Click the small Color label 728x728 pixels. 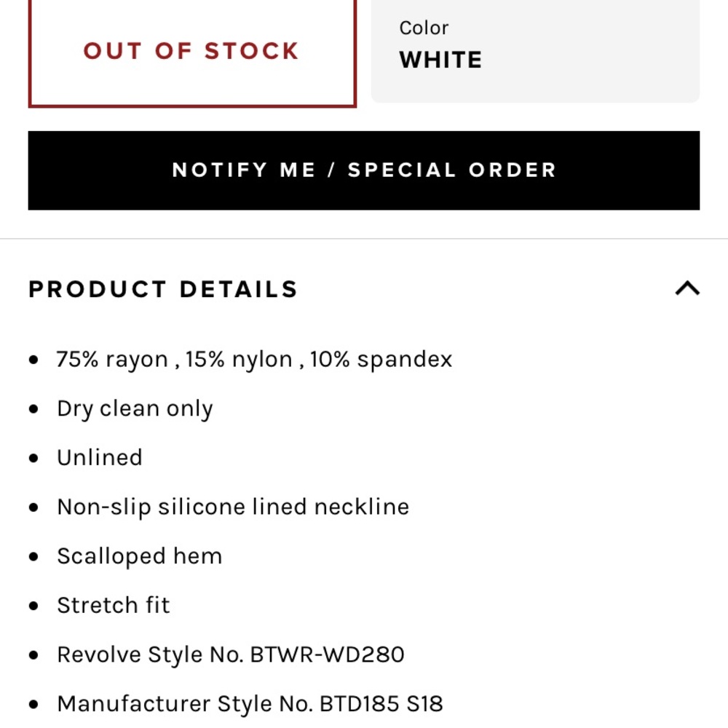pos(424,28)
